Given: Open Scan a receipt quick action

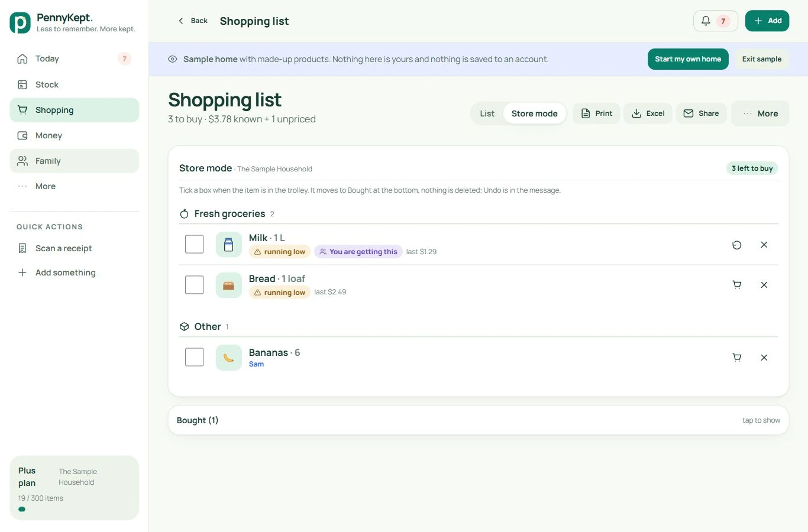Looking at the screenshot, I should tap(75, 248).
